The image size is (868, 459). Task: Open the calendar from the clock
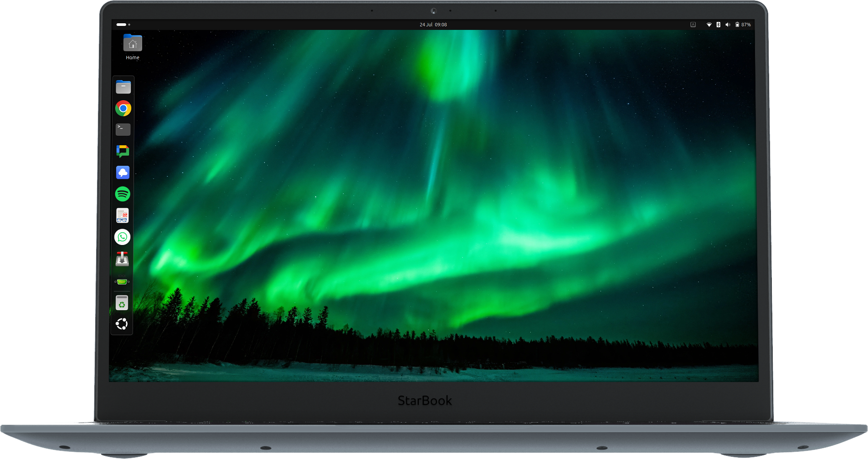[x=433, y=25]
